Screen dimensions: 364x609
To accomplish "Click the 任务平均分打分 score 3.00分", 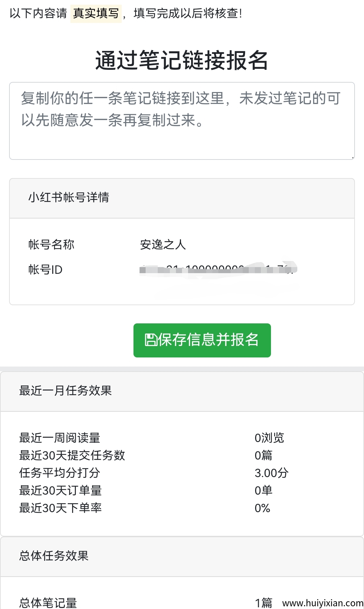I will coord(272,473).
